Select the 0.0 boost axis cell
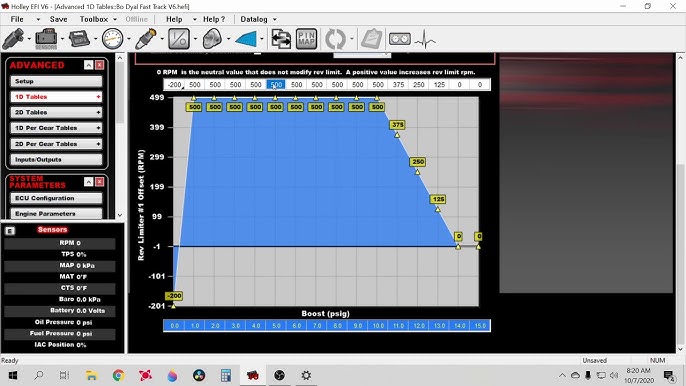The height and width of the screenshot is (386, 686). pos(175,326)
